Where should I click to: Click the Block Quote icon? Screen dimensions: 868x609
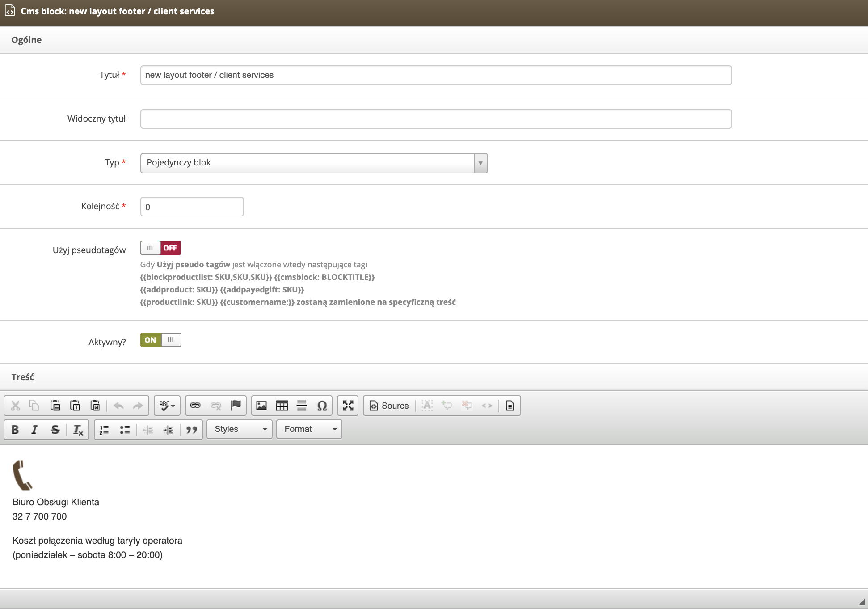tap(192, 429)
